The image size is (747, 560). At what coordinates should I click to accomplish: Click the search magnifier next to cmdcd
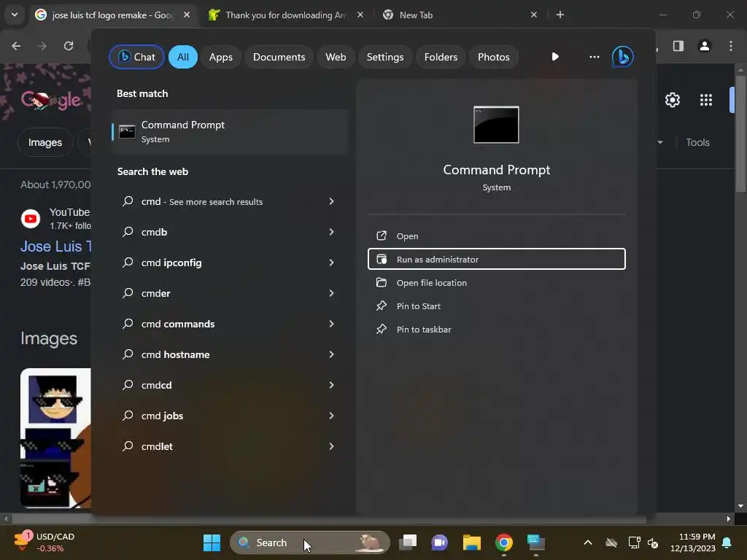pos(127,385)
